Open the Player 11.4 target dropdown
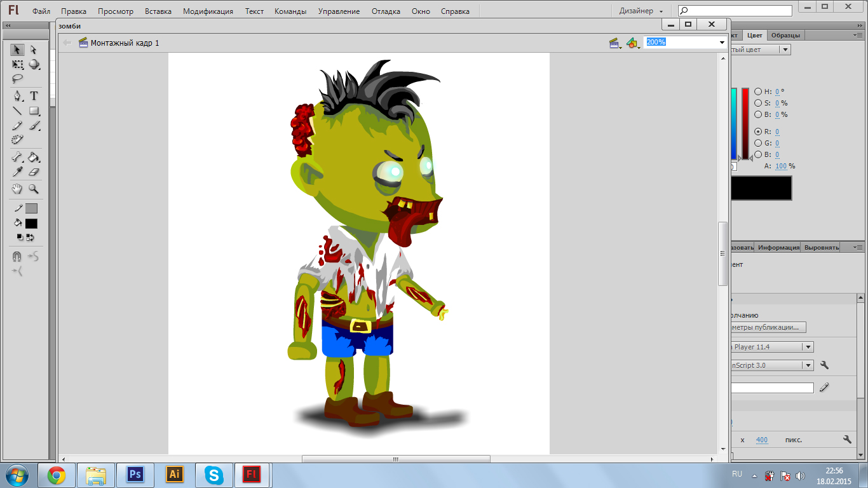Viewport: 868px width, 488px height. click(808, 347)
